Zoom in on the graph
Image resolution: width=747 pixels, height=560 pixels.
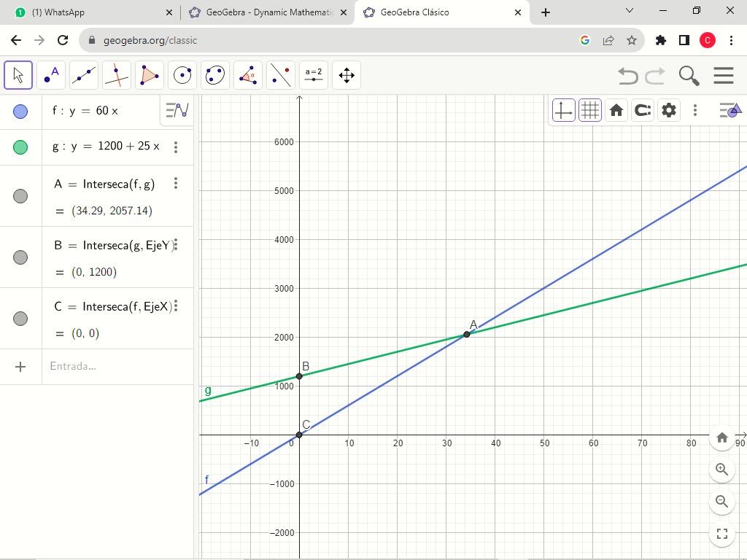[x=722, y=470]
